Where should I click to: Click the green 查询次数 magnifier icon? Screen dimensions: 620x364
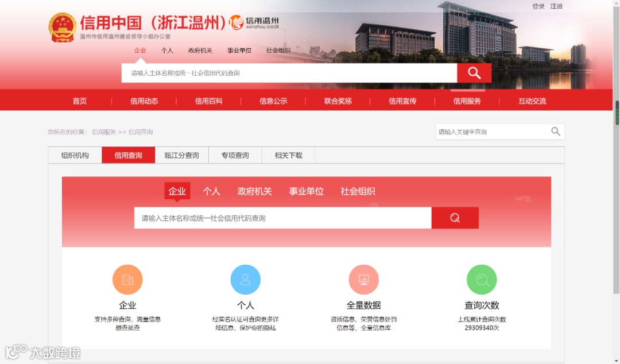(482, 280)
